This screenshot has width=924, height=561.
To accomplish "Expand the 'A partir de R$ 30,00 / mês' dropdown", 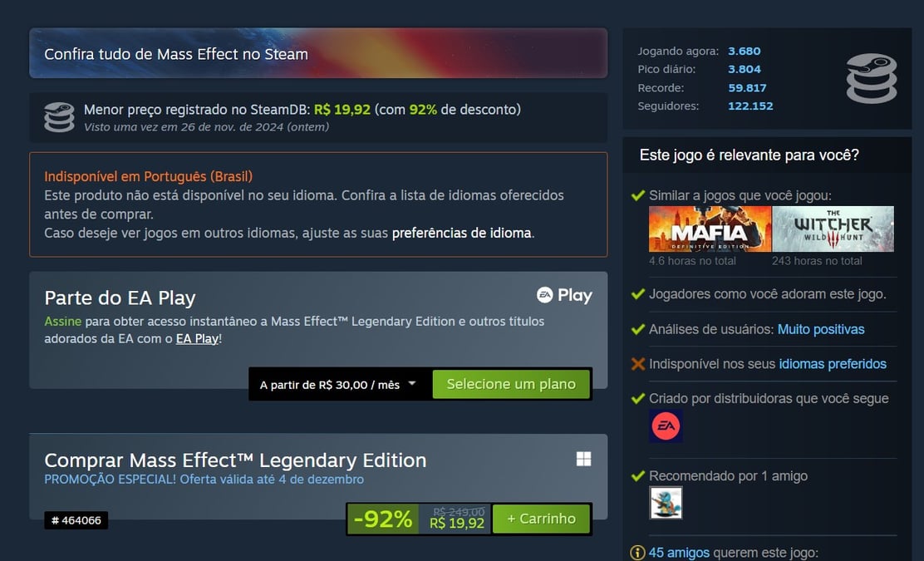I will [x=339, y=385].
